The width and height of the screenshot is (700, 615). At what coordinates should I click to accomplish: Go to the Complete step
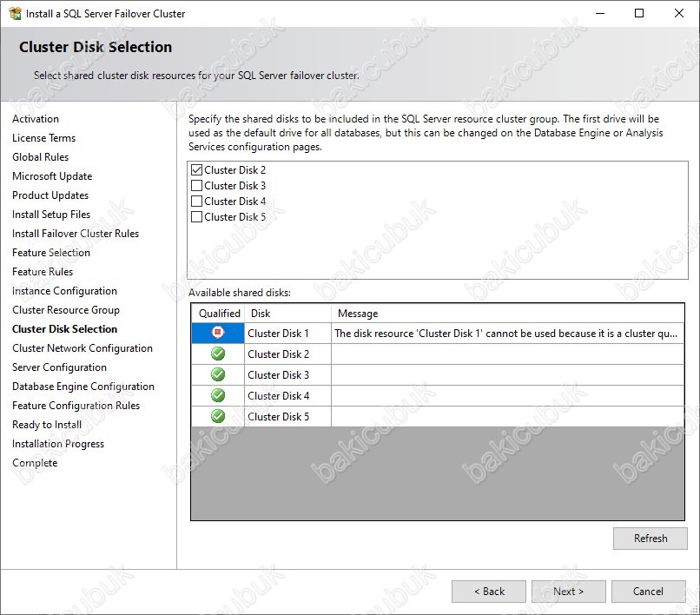pos(35,463)
